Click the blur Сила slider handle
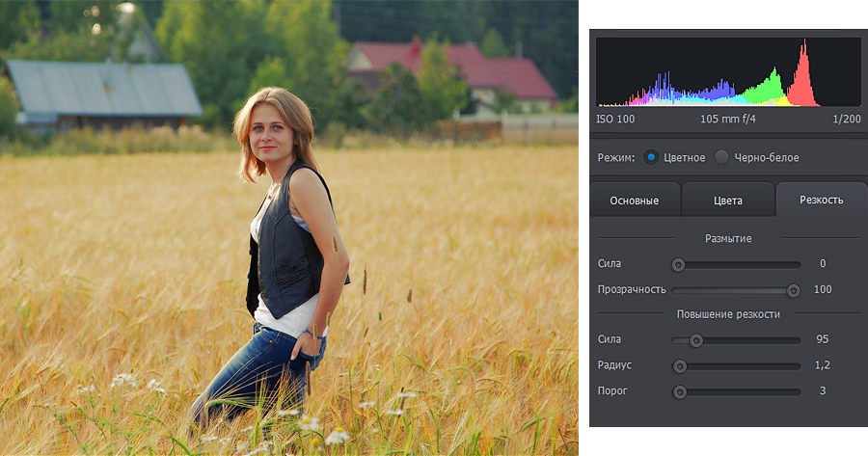Screen dimensions: 868x456 pos(679,264)
